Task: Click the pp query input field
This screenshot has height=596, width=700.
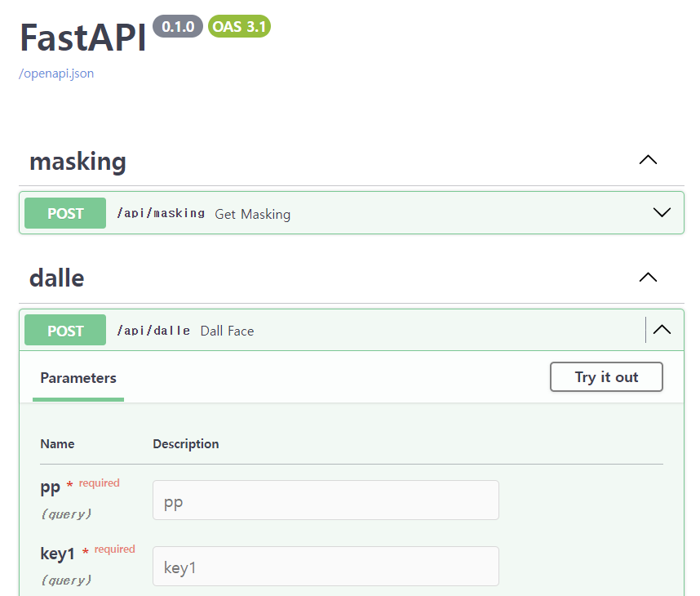Action: click(x=326, y=500)
